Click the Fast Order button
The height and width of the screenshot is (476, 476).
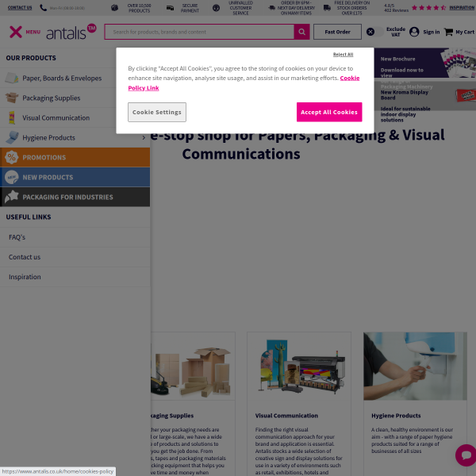(x=337, y=32)
